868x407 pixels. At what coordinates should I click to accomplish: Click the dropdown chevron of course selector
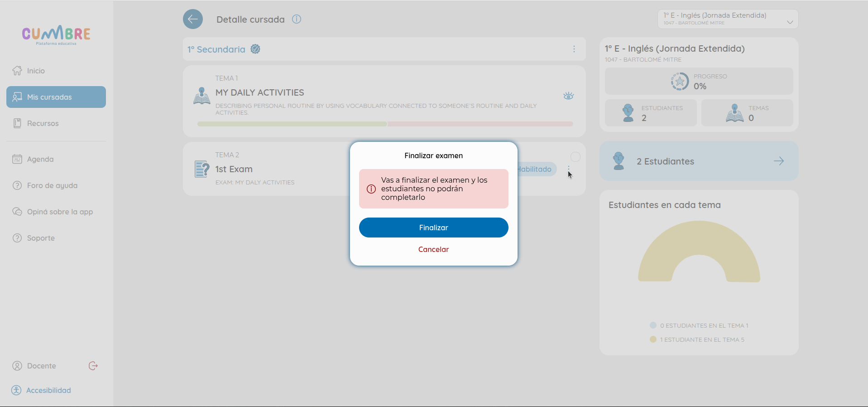tap(790, 22)
